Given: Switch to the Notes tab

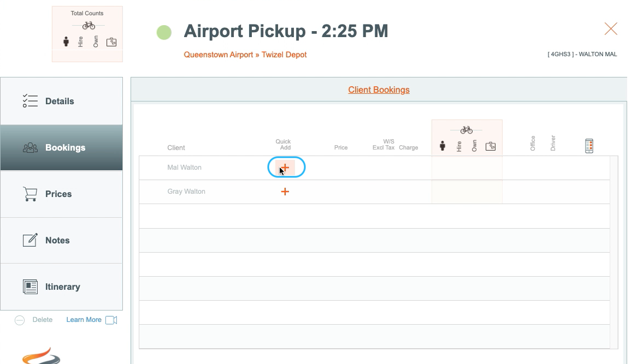Looking at the screenshot, I should (61, 240).
